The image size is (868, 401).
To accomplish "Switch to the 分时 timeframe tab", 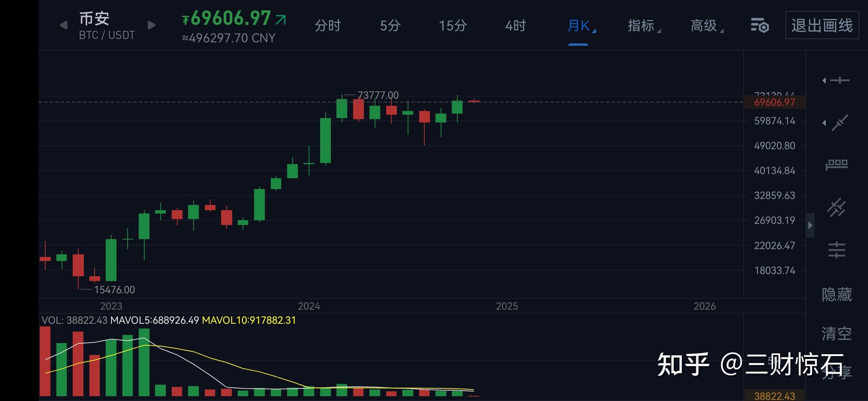I will coord(328,25).
